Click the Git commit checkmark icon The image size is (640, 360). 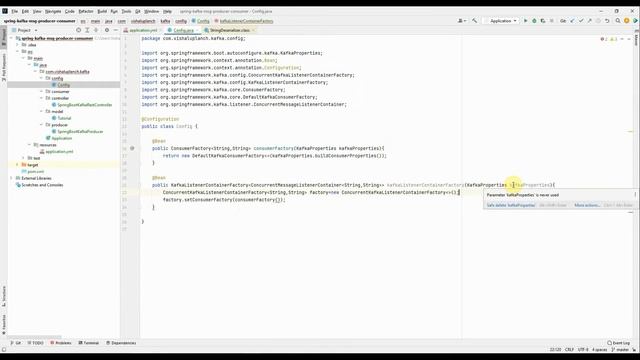(x=581, y=21)
